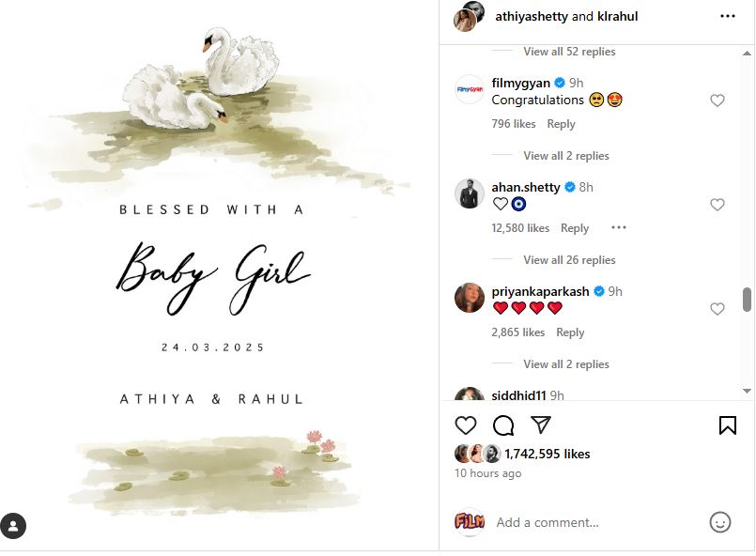Expand the 2 replies under priyankaparkash
The width and height of the screenshot is (756, 556).
tap(567, 363)
